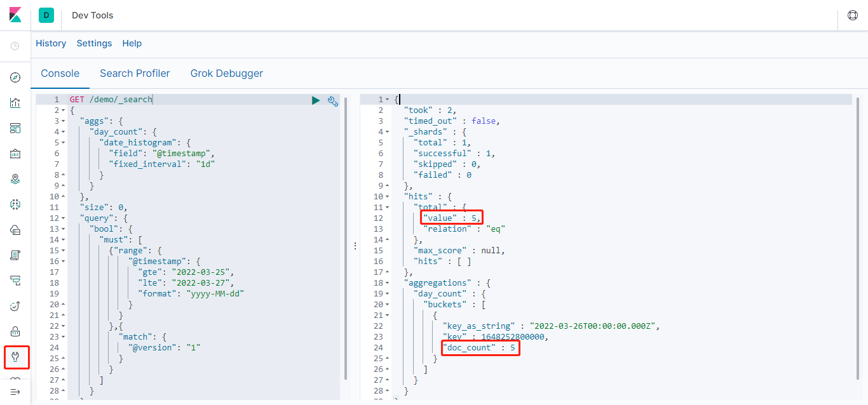The width and height of the screenshot is (868, 405).
Task: Collapse the "@timestamp" range fold arrow
Action: click(x=63, y=262)
